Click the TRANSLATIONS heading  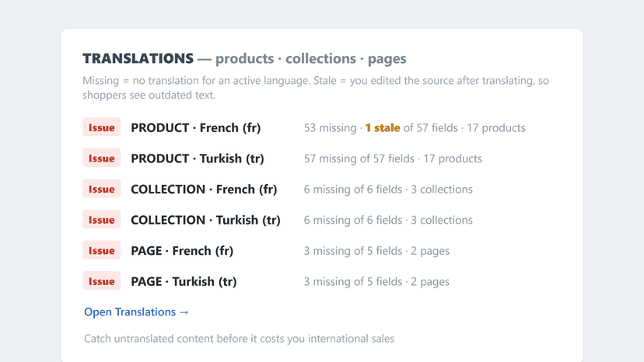(138, 58)
